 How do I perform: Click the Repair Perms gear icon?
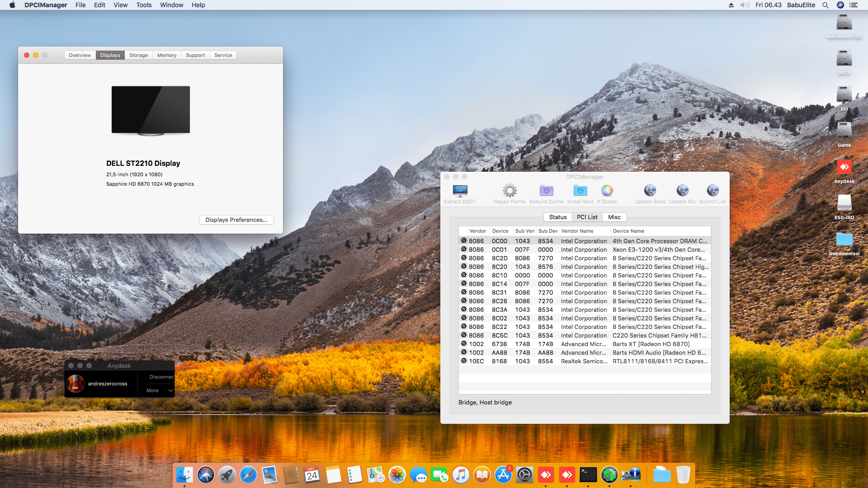click(x=509, y=191)
